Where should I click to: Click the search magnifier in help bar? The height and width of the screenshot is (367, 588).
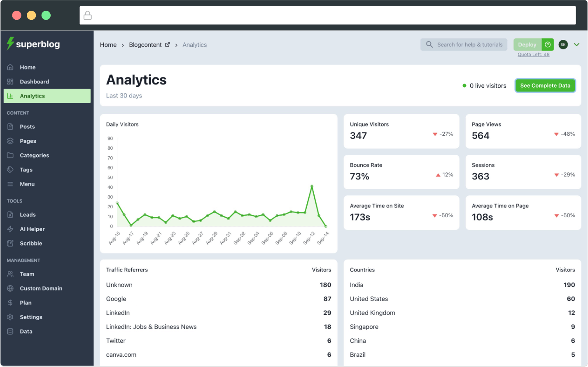[x=429, y=44]
